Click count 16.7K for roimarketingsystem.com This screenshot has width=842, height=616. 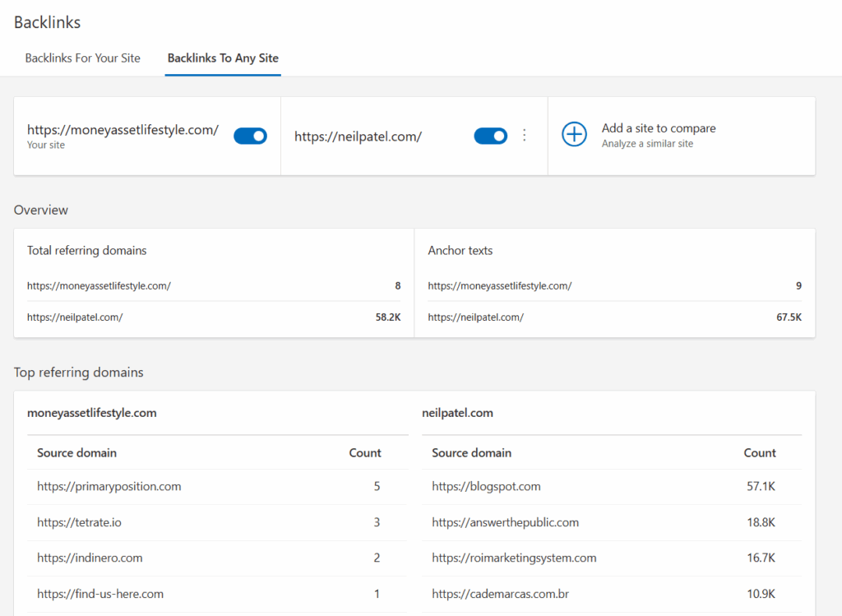(x=761, y=558)
